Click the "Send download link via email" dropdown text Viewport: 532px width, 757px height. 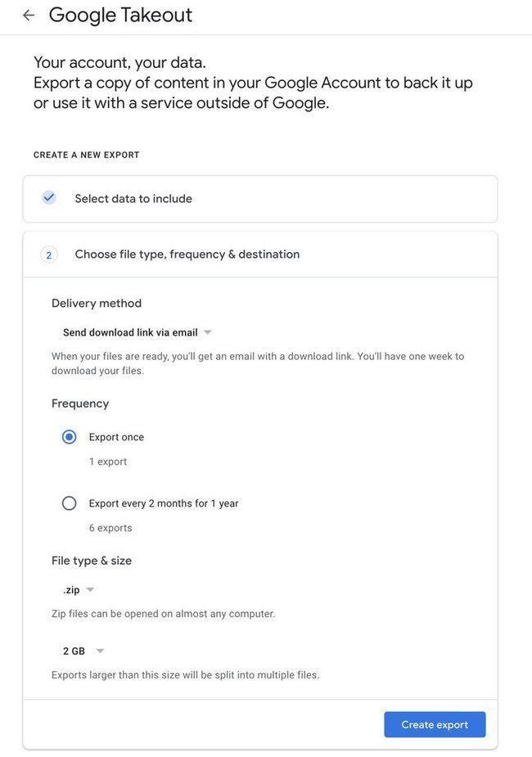coord(129,332)
